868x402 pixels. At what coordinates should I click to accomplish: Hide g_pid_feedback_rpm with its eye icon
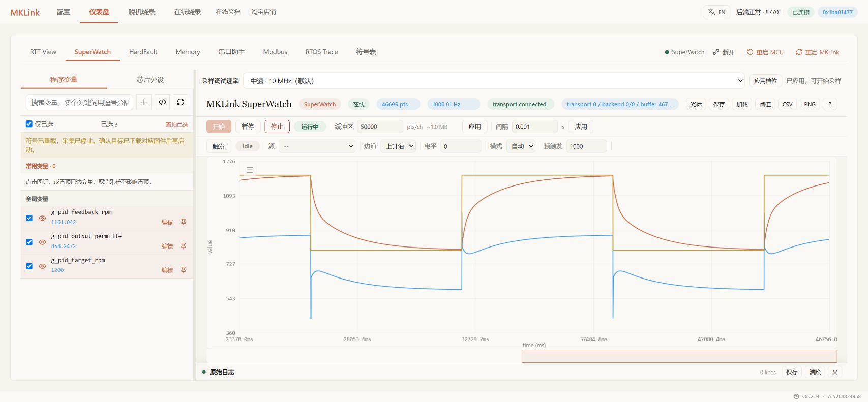[x=43, y=218]
